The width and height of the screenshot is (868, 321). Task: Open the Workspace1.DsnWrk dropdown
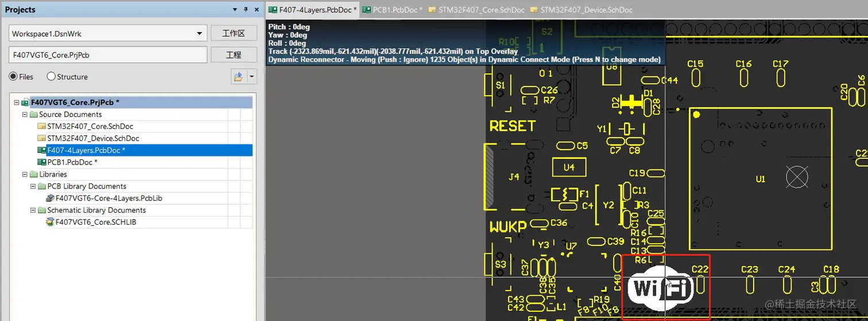pyautogui.click(x=200, y=34)
